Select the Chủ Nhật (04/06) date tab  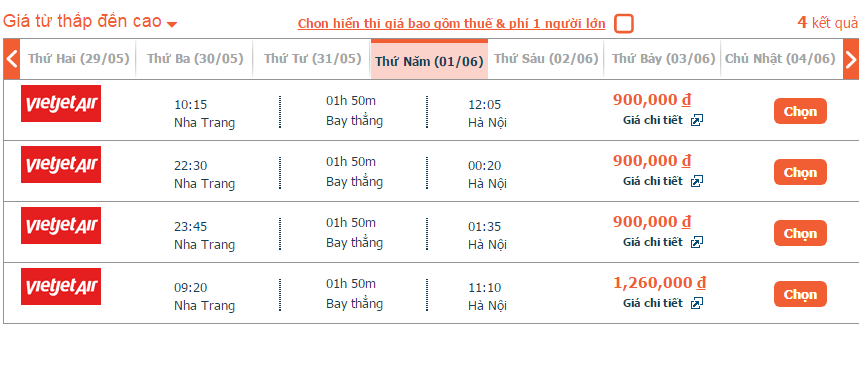tap(780, 59)
